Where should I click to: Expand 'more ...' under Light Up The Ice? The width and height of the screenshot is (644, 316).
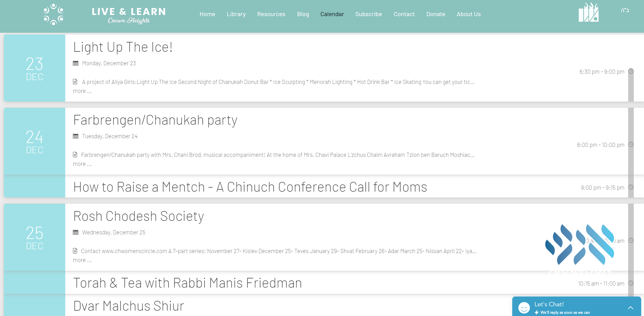pyautogui.click(x=82, y=91)
